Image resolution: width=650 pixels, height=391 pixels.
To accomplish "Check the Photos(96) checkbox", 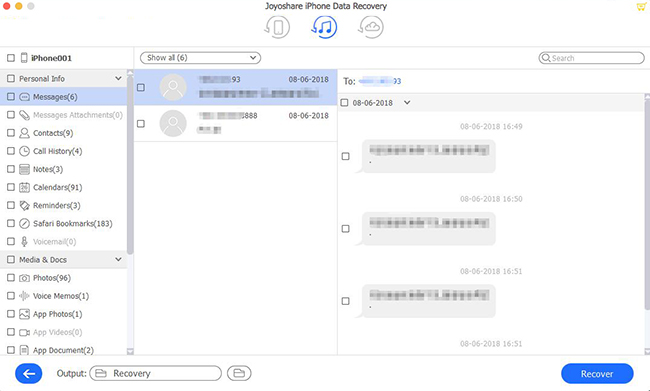I will pyautogui.click(x=11, y=278).
